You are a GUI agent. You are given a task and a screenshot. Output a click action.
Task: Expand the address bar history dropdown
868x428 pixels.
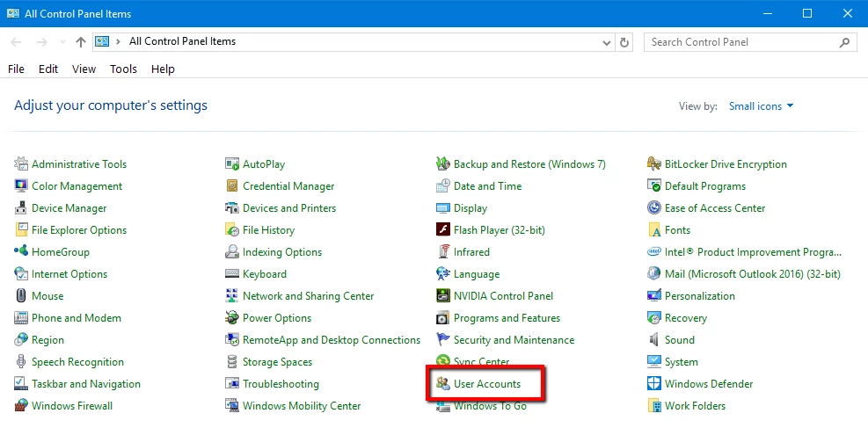(x=607, y=42)
